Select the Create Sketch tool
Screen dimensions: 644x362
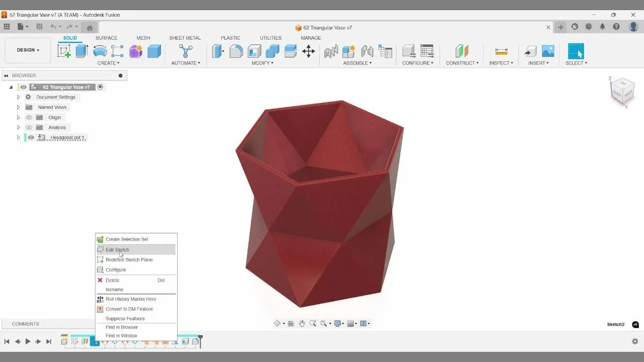pyautogui.click(x=63, y=51)
